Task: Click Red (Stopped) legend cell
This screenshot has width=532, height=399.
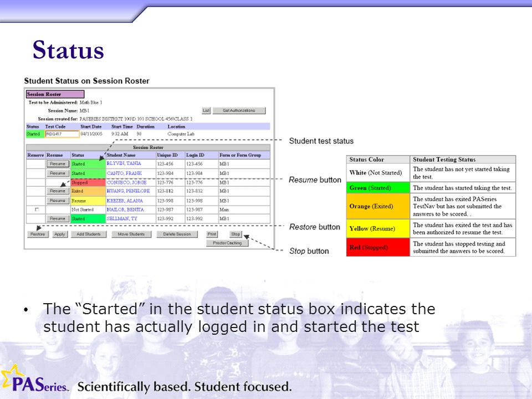Action: pyautogui.click(x=378, y=247)
